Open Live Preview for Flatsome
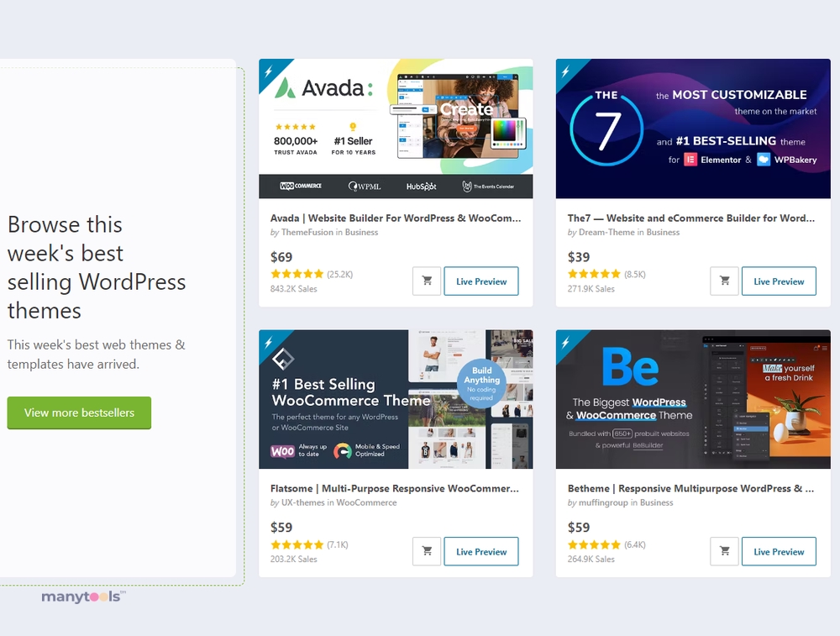Screen dimensions: 840x636 481,551
